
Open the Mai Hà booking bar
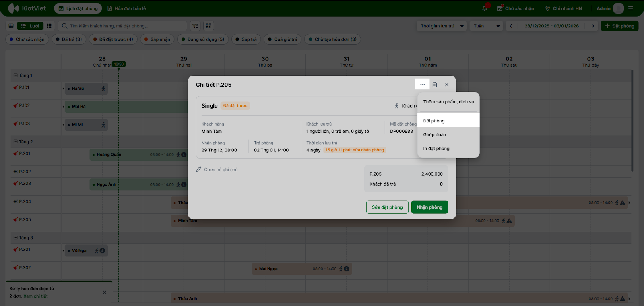coord(126,107)
